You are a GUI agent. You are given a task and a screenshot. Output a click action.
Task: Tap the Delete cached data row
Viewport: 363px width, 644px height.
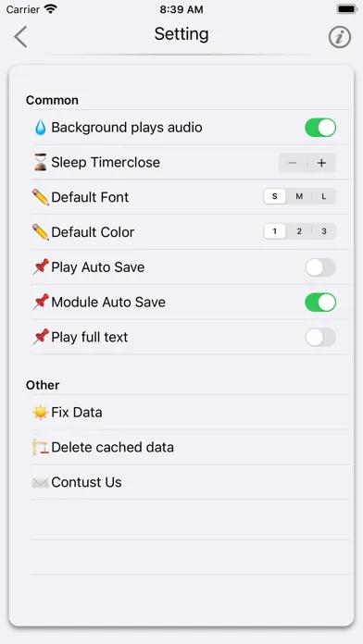(191, 447)
